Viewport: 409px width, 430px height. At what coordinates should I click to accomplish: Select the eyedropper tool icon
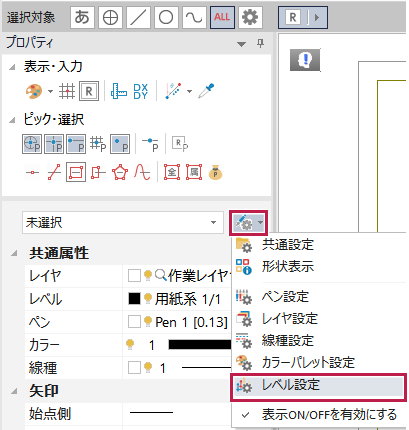coord(206,91)
